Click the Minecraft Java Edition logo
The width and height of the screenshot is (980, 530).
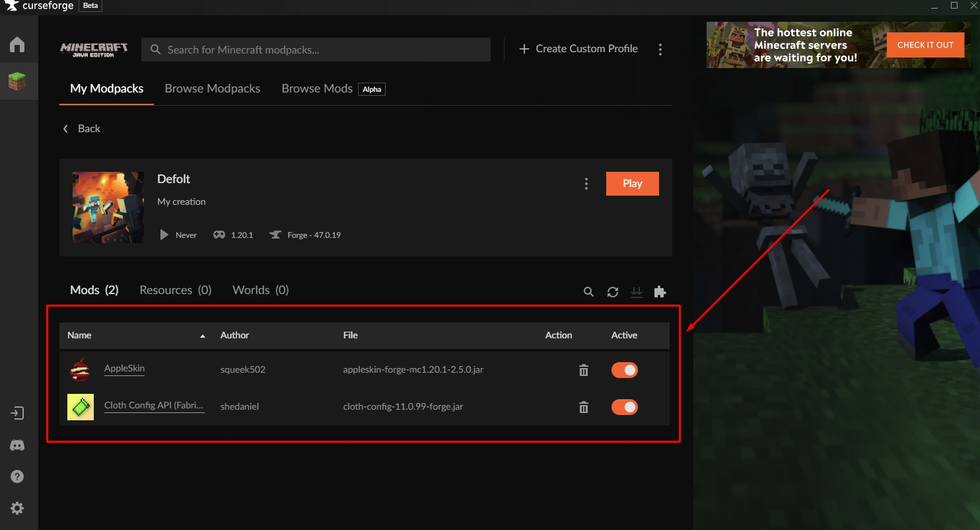(93, 50)
